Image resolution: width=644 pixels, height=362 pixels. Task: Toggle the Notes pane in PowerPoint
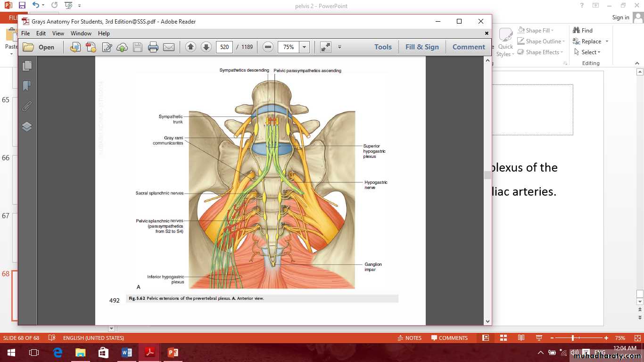pyautogui.click(x=409, y=338)
